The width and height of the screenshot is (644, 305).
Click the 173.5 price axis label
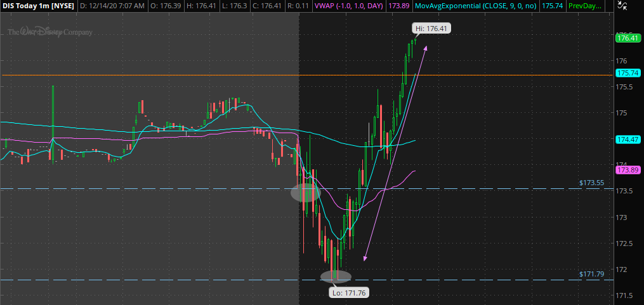click(624, 191)
